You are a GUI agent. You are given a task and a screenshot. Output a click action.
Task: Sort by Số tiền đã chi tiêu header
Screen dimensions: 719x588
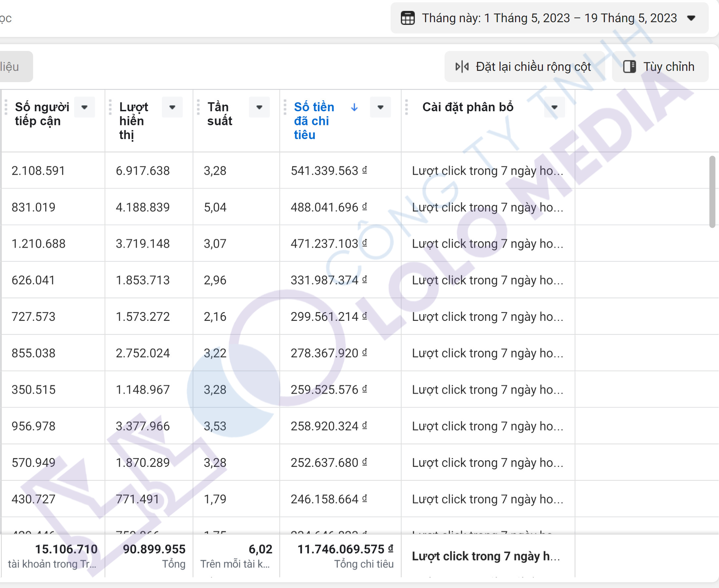[314, 121]
